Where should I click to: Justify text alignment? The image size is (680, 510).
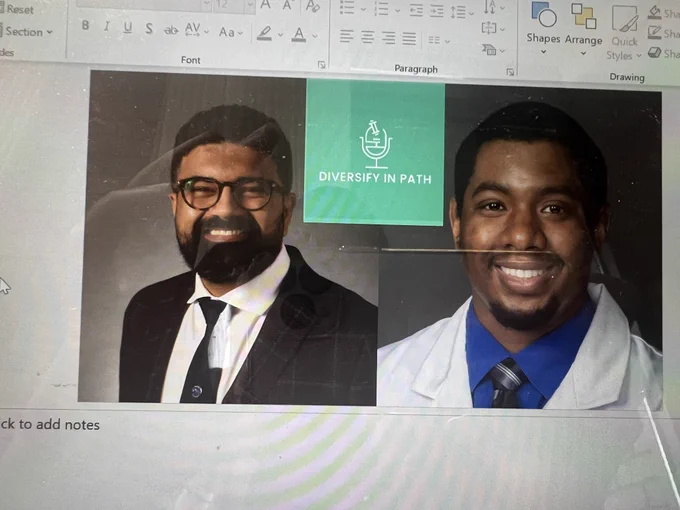click(409, 39)
